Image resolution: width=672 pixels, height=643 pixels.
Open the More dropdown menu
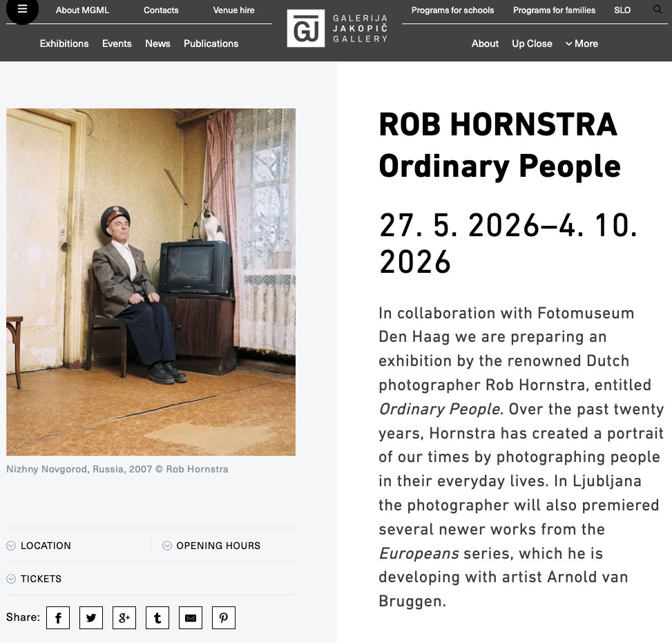(582, 44)
